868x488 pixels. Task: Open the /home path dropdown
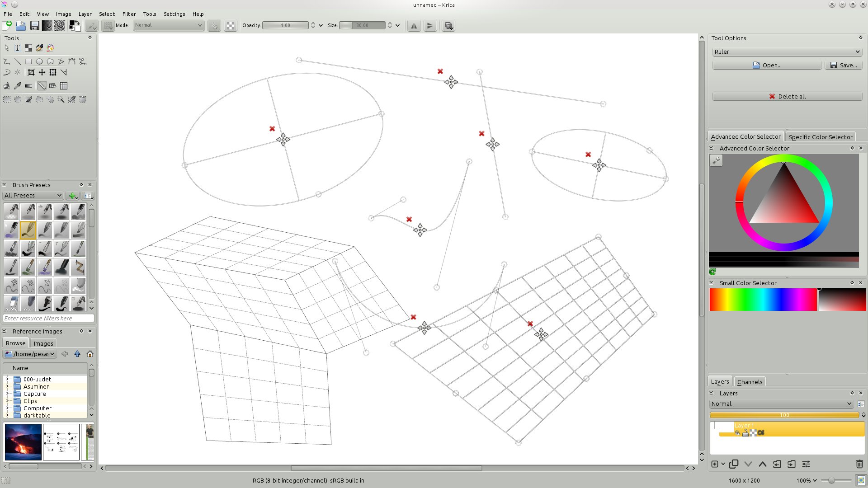tap(30, 354)
